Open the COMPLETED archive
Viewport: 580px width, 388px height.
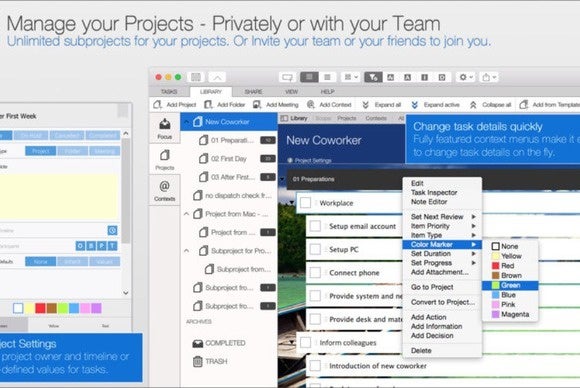point(218,343)
